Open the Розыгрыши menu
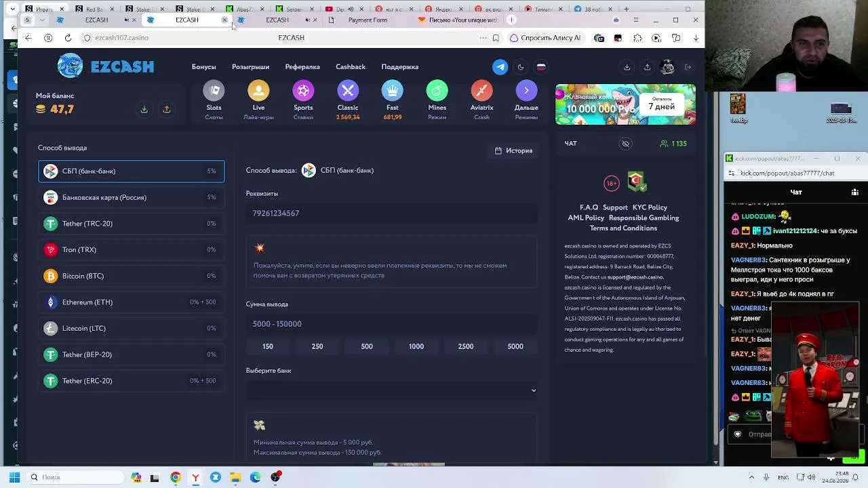 [251, 67]
